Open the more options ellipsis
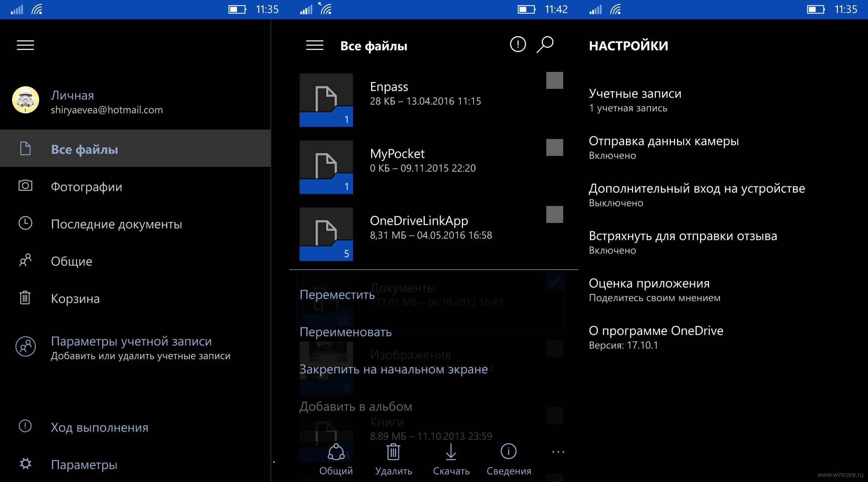 558,452
